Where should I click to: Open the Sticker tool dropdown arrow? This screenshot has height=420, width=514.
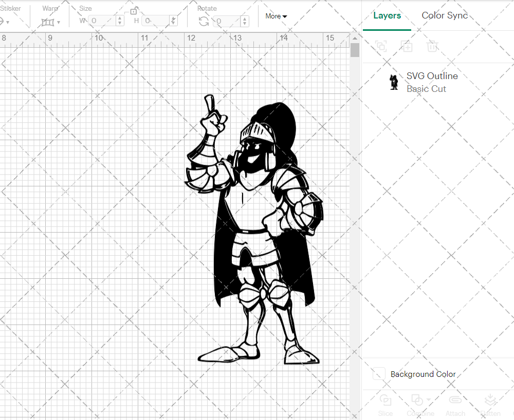tap(8, 23)
